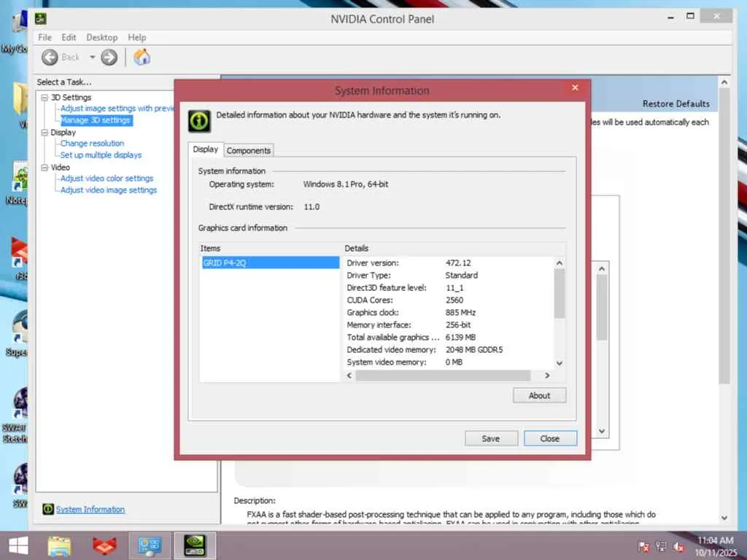747x560 pixels.
Task: Click the Direct3D feature level row
Action: [449, 287]
